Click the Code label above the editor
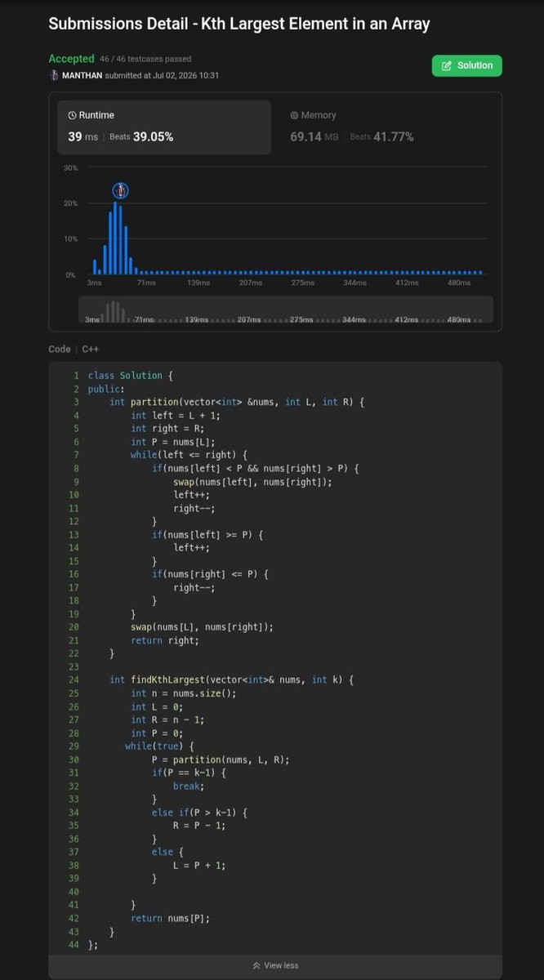 point(60,349)
